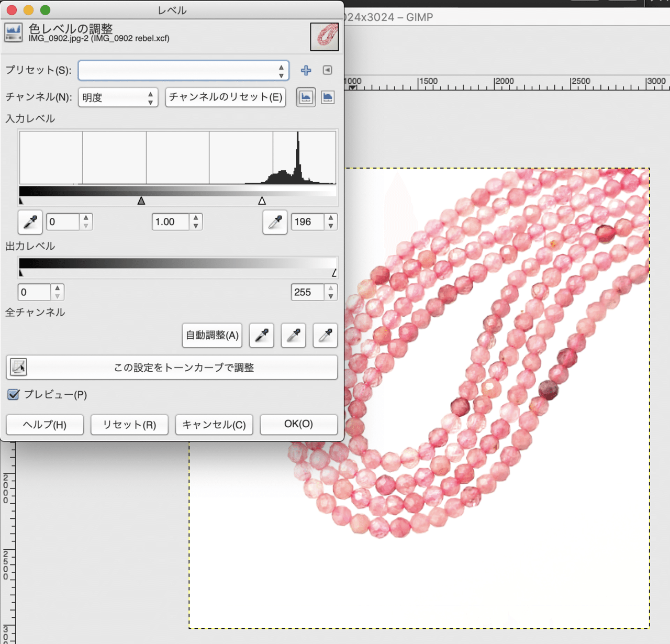Click the 入力レベル label
This screenshot has height=644, width=670.
[x=30, y=119]
